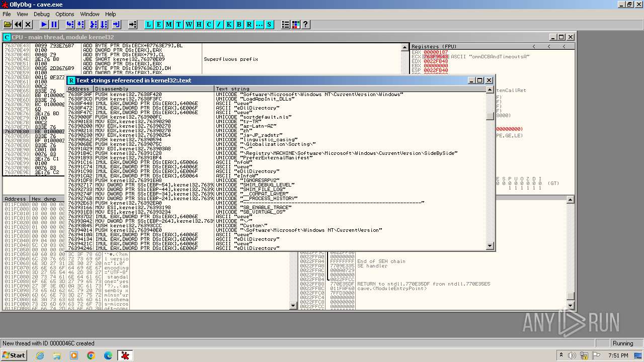Show CPU window with C button

tap(209, 24)
